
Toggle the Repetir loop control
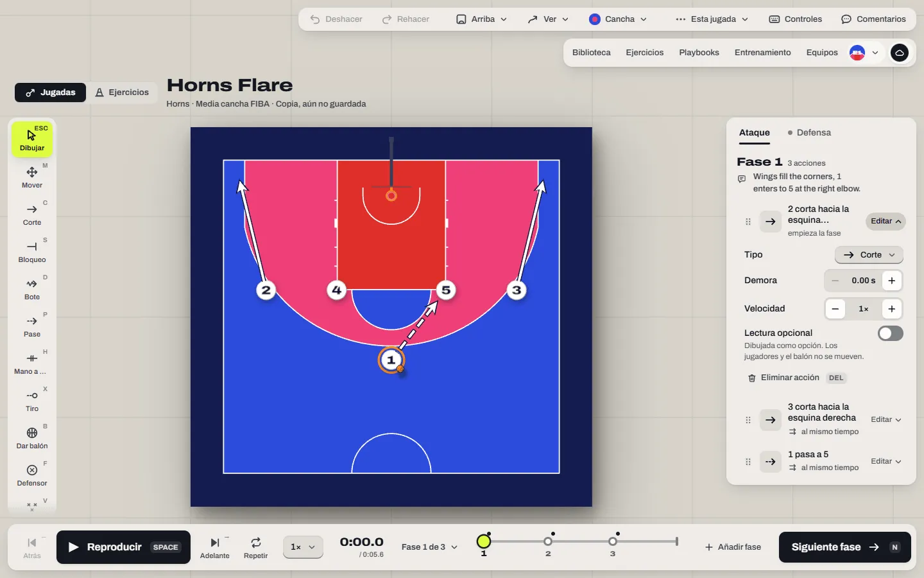[255, 547]
